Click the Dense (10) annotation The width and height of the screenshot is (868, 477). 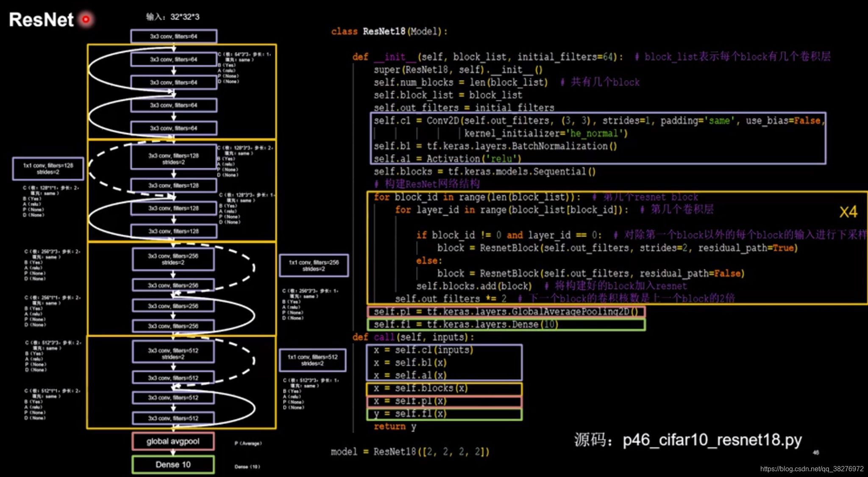tap(247, 467)
